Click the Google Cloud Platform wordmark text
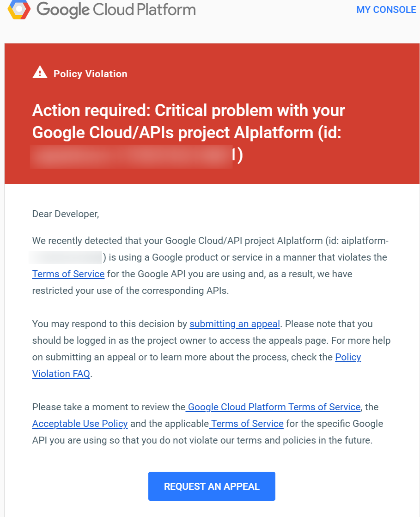Screen dimensions: 420x517 (116, 10)
